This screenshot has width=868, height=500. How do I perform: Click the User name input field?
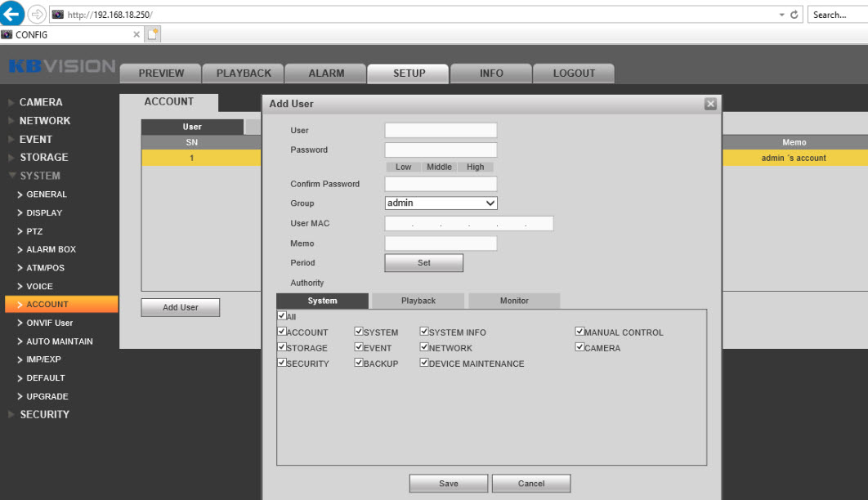click(441, 130)
